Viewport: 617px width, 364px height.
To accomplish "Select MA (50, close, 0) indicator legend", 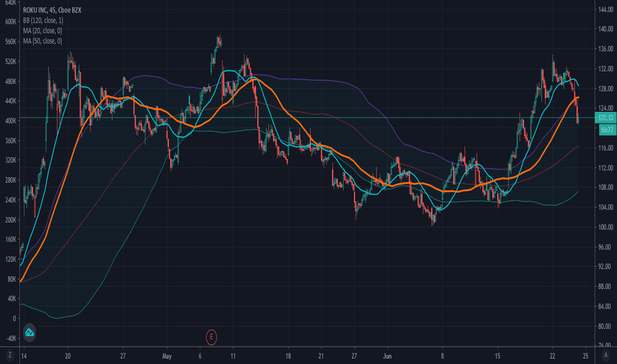I will pos(42,41).
